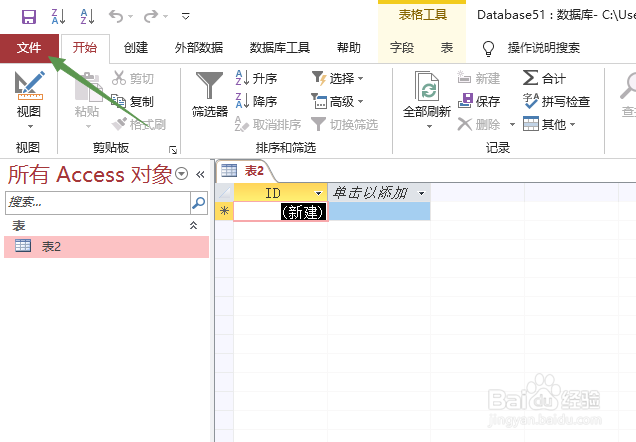
Task: Switch to the 开始 ribbon tab
Action: [85, 48]
